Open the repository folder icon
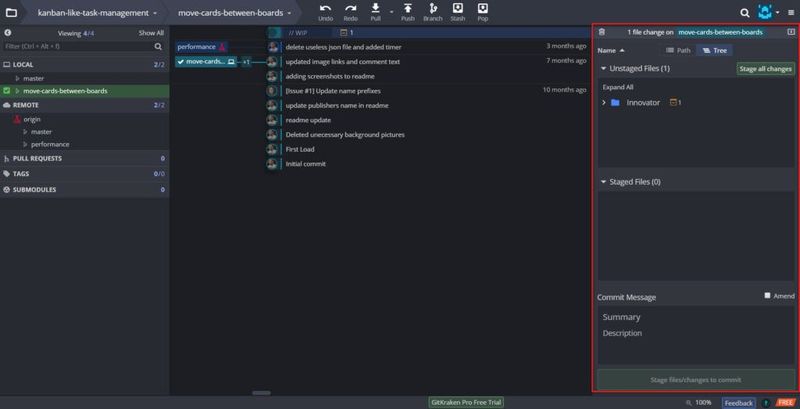This screenshot has height=409, width=800. point(11,13)
